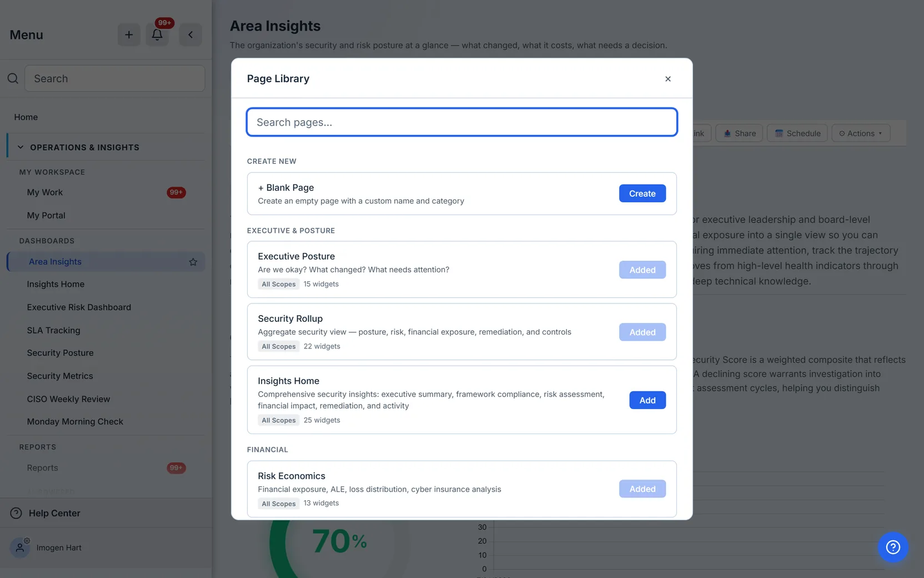
Task: Click Imogen Hart's user avatar icon
Action: (x=20, y=547)
